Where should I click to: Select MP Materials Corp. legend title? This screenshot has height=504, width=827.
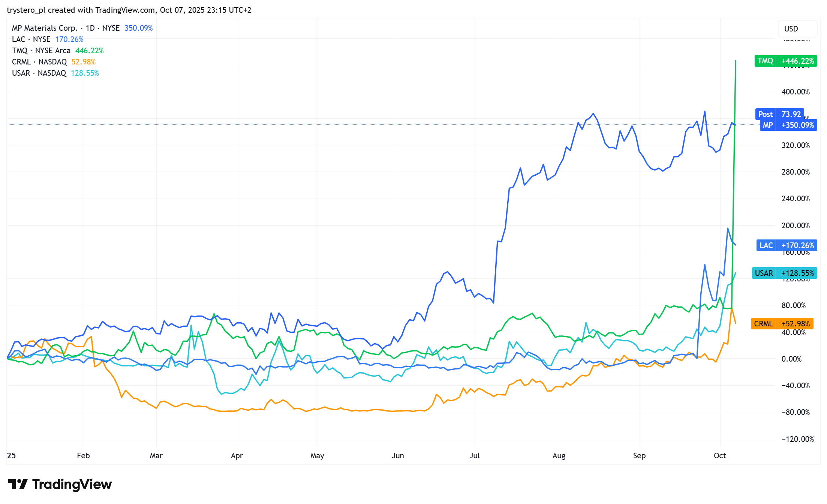click(44, 28)
